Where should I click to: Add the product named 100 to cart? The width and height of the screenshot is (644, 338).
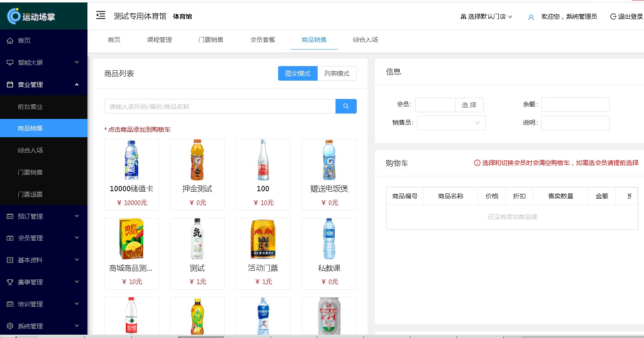(x=263, y=175)
